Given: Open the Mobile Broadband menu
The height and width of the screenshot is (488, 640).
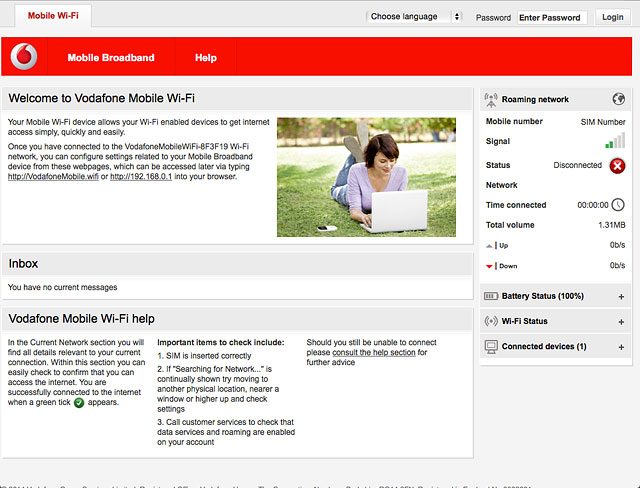Looking at the screenshot, I should click(111, 58).
